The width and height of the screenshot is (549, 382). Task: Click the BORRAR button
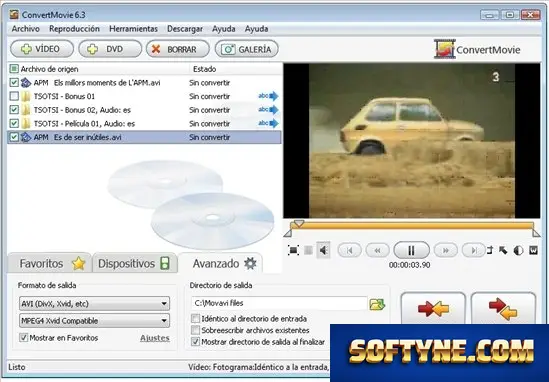tap(178, 49)
